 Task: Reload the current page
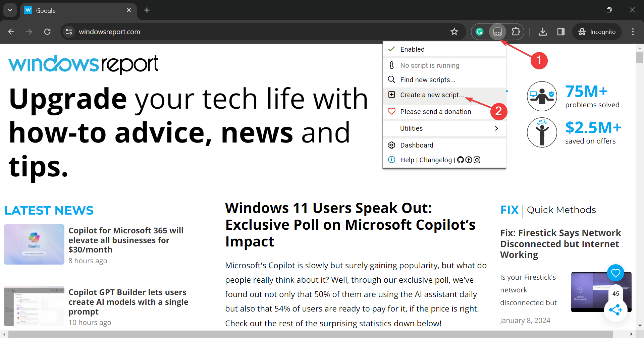[x=47, y=32]
